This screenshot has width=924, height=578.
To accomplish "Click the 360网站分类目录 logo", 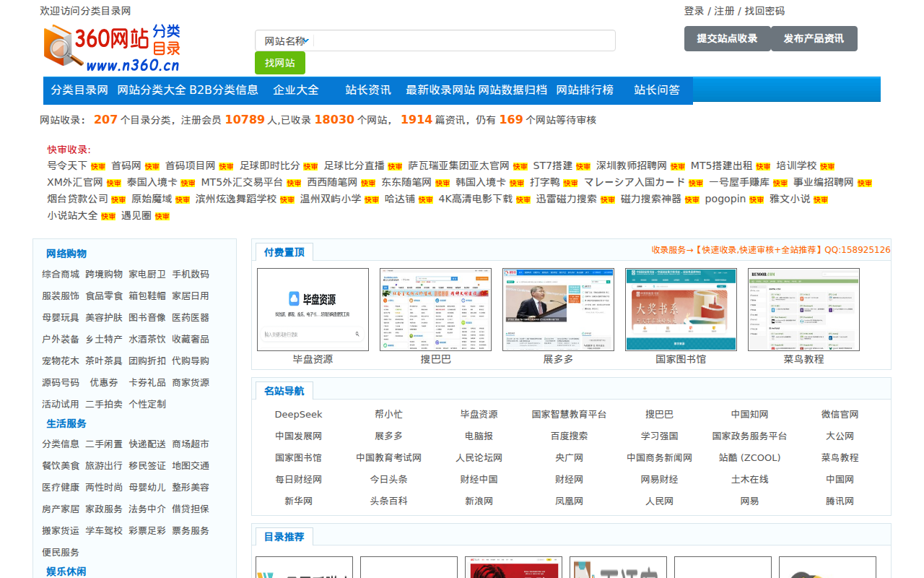I will coord(112,48).
